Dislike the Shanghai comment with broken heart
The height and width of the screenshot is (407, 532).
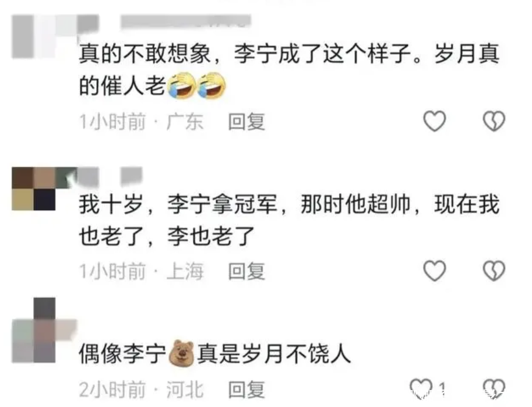click(x=494, y=271)
